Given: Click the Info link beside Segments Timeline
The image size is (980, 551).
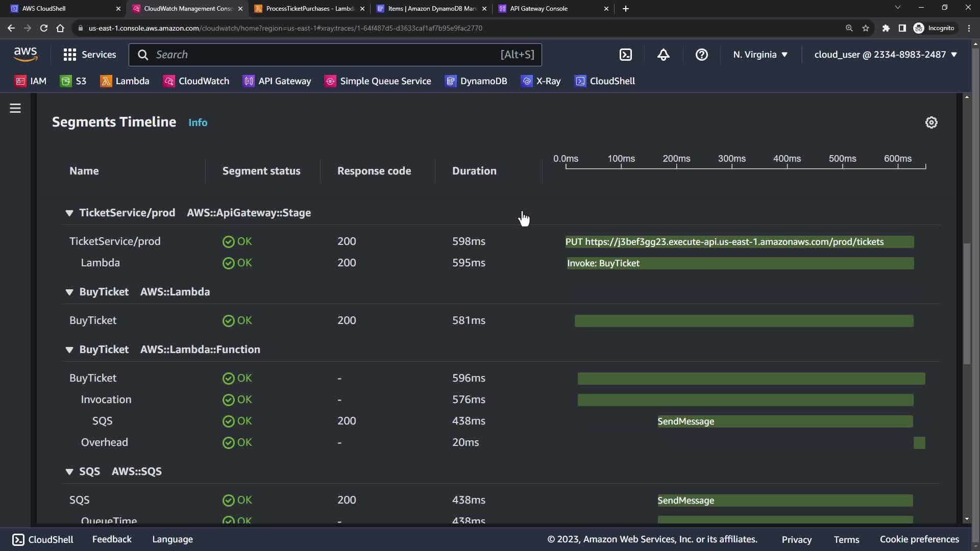Looking at the screenshot, I should [198, 122].
